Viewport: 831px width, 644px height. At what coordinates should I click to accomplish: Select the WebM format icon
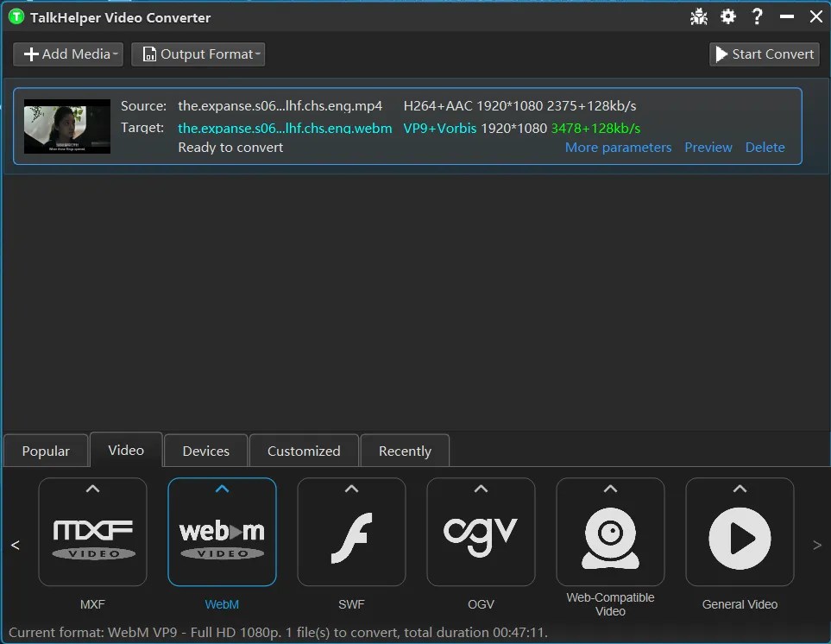222,532
